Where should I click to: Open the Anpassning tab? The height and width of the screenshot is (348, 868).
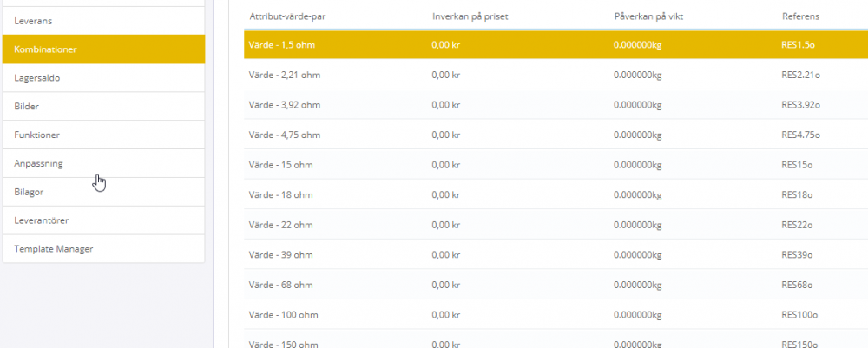102,163
